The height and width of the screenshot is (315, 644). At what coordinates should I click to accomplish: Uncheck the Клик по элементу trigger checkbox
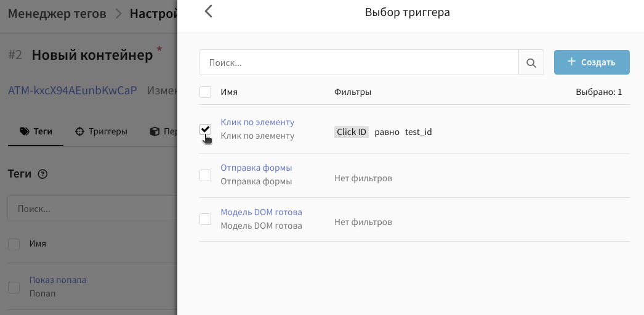tap(206, 129)
